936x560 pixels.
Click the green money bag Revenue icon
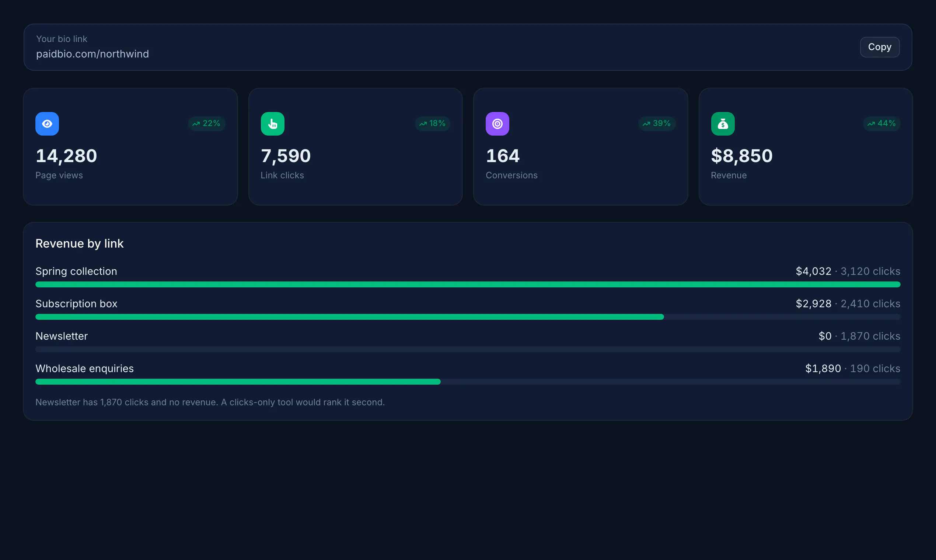pyautogui.click(x=723, y=124)
